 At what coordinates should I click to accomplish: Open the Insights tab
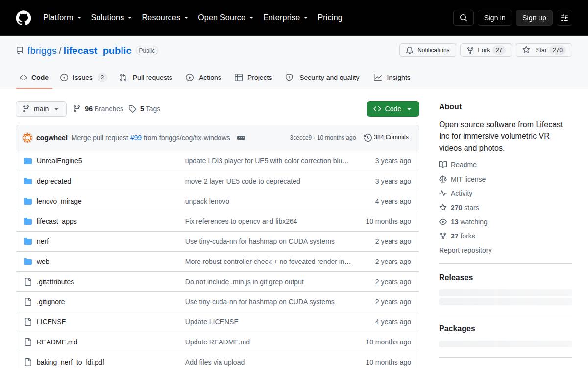(392, 78)
